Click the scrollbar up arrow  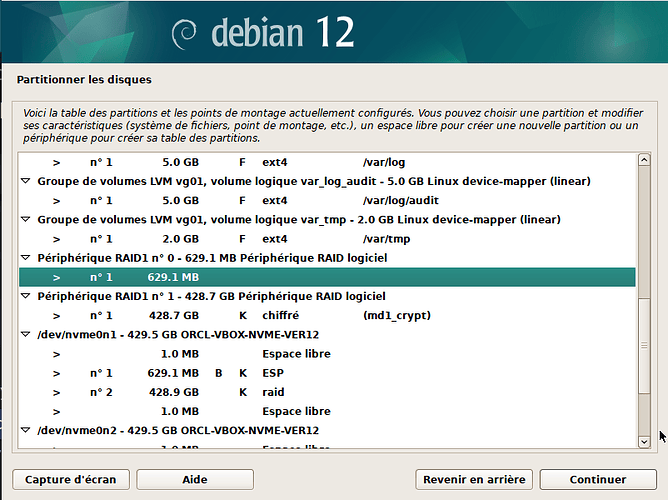point(644,160)
